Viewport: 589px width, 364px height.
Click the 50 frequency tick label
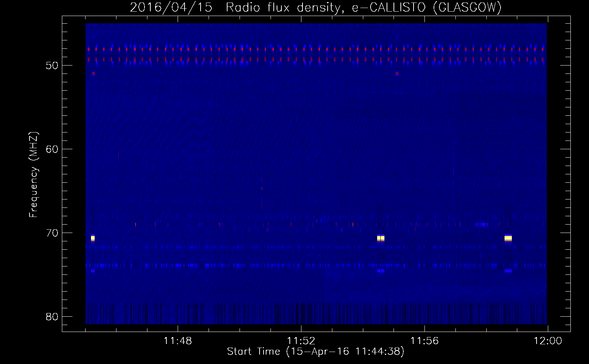52,66
